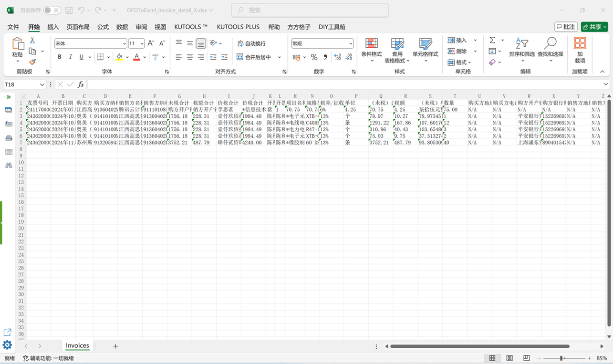Click the Orientation text rotation icon
613x364 pixels.
coord(213,43)
